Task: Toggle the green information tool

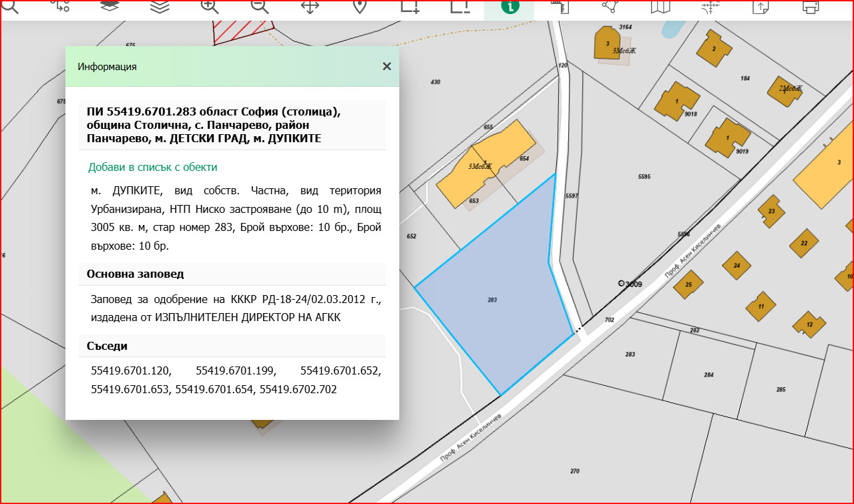Action: pyautogui.click(x=509, y=7)
